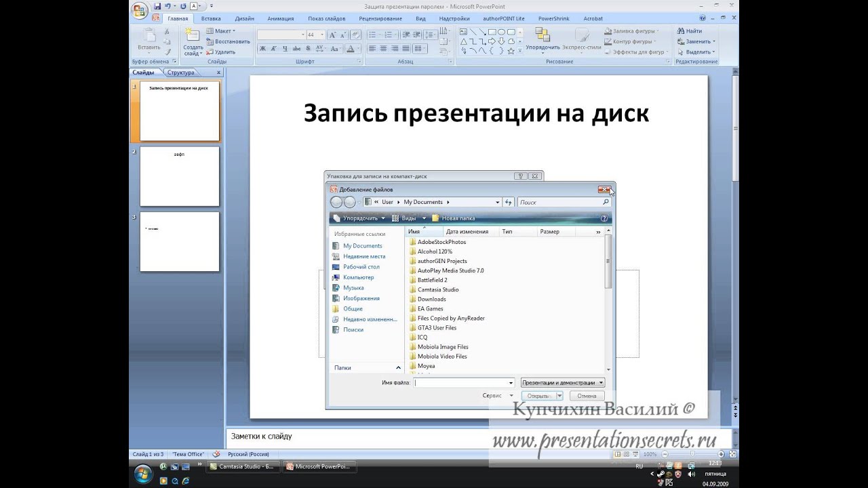The width and height of the screenshot is (868, 488).
Task: Toggle bold (Ж) formatting
Action: 262,49
